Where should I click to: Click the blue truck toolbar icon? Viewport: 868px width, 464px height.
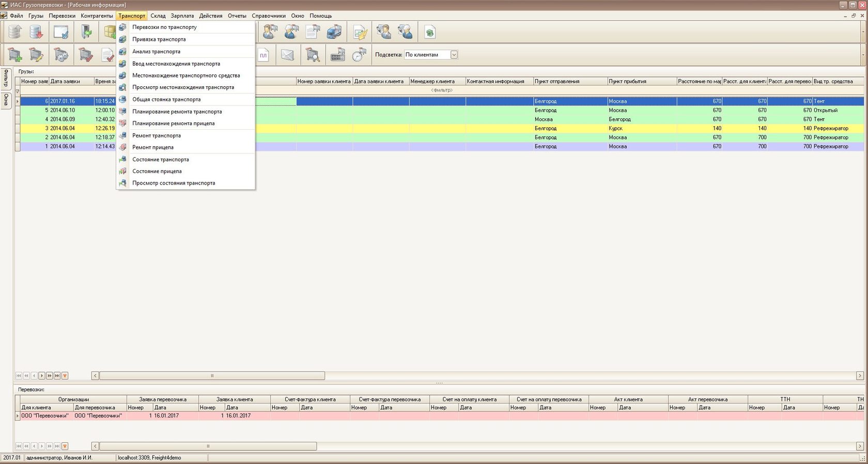(334, 33)
